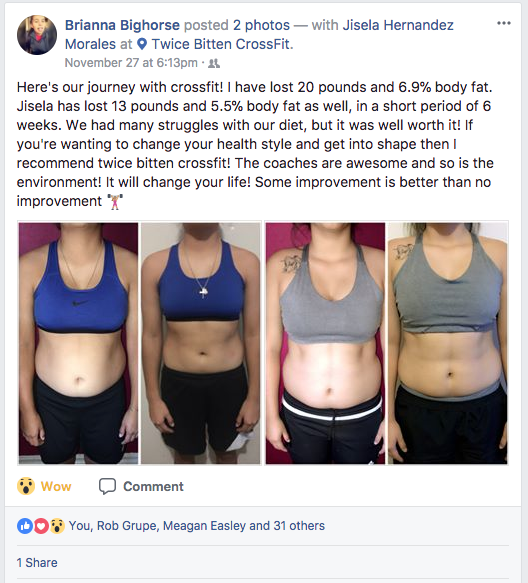
Task: Open the gray sports bra before photo
Action: 325,343
